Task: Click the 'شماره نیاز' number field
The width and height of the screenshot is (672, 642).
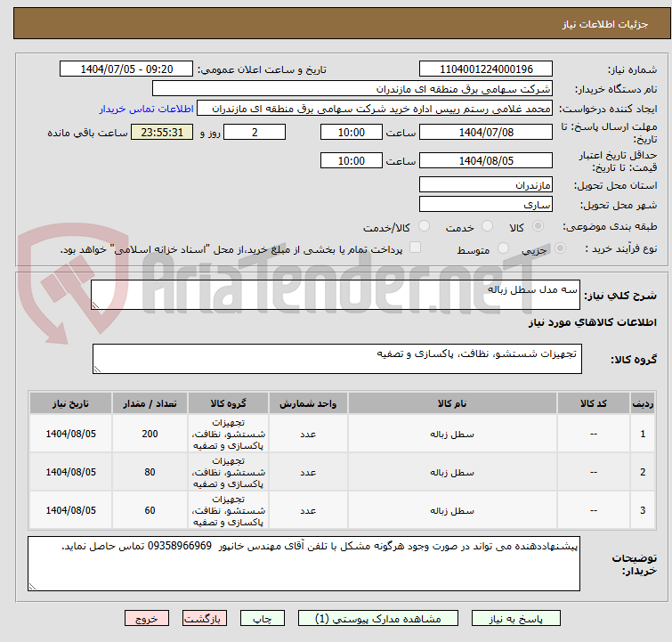Action: point(486,69)
